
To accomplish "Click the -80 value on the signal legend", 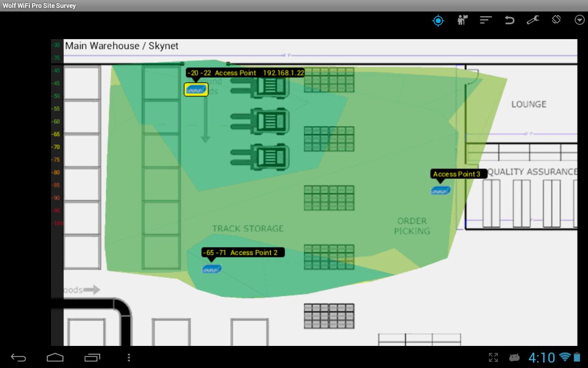I will (56, 172).
